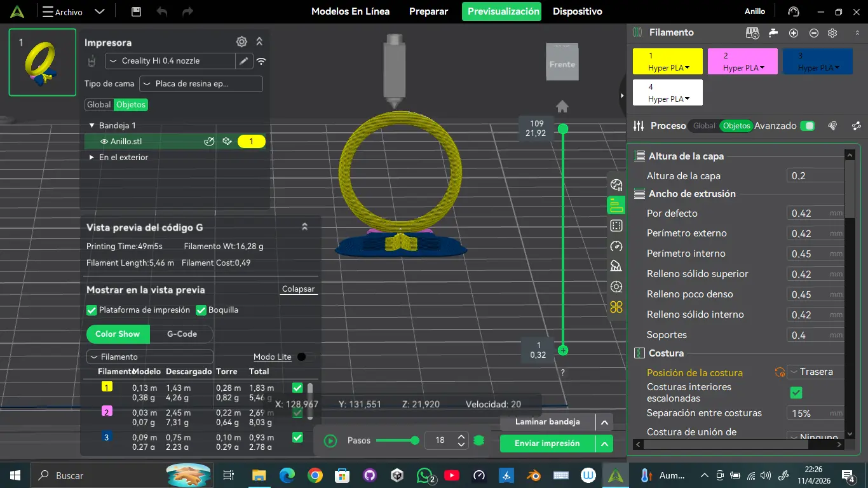The width and height of the screenshot is (868, 488).
Task: Toggle Costuras interiores escalonadas checkbox
Action: click(x=796, y=393)
